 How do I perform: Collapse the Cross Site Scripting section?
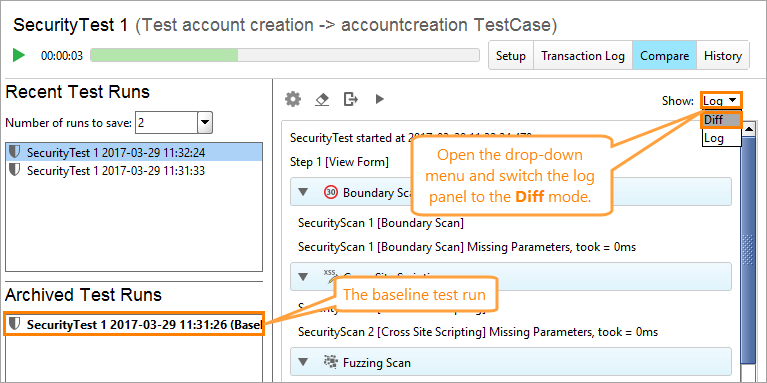pyautogui.click(x=303, y=277)
